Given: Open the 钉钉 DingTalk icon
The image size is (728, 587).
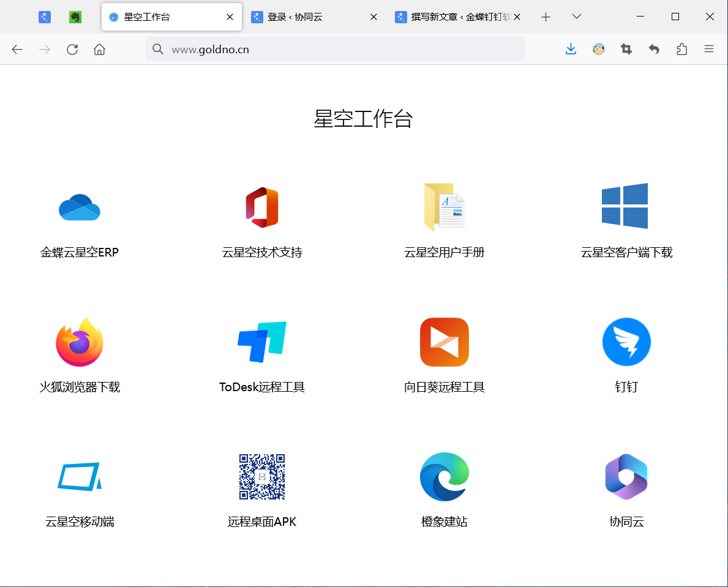Looking at the screenshot, I should [x=626, y=342].
